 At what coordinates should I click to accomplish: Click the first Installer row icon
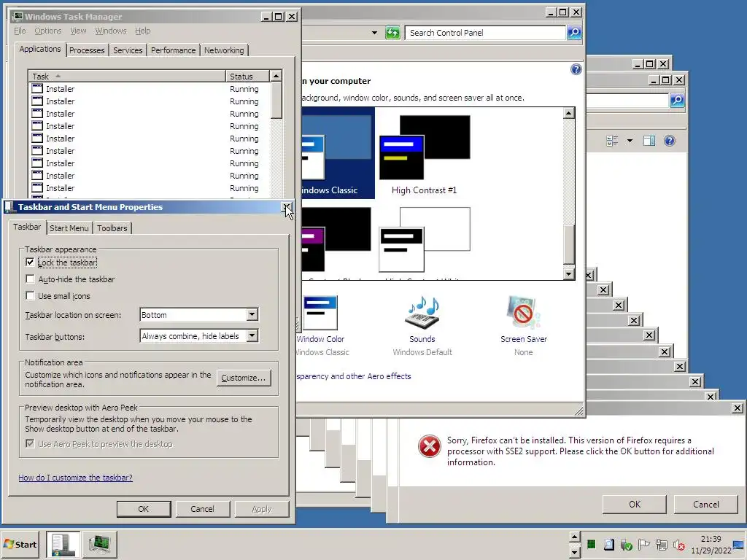37,88
